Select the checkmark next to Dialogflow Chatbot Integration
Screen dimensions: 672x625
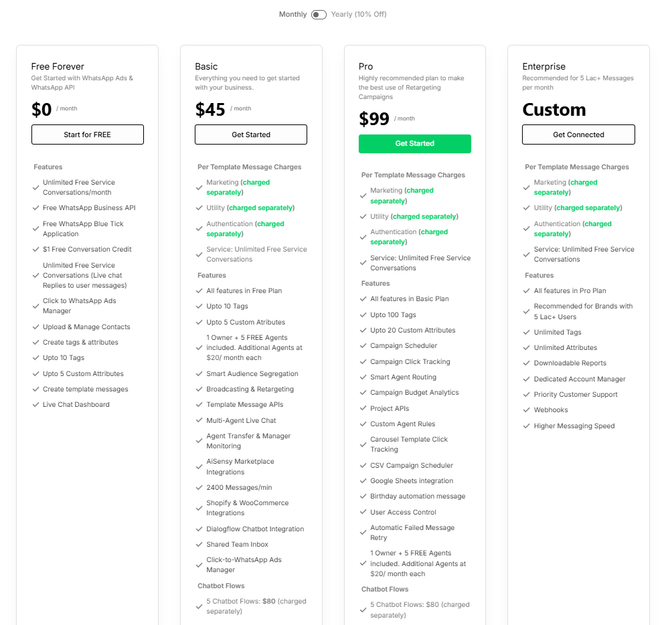pyautogui.click(x=199, y=529)
